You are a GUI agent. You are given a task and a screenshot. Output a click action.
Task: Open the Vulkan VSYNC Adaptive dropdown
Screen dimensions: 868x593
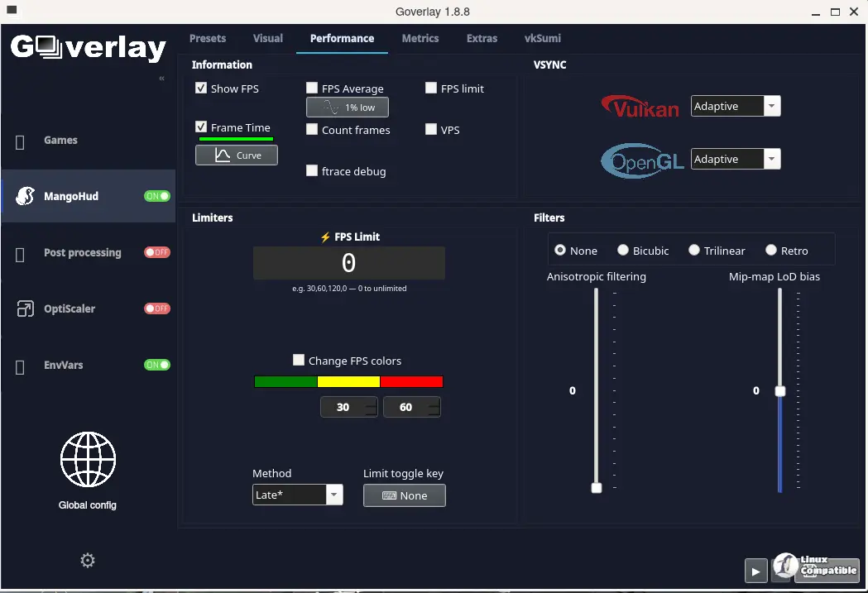pyautogui.click(x=736, y=106)
